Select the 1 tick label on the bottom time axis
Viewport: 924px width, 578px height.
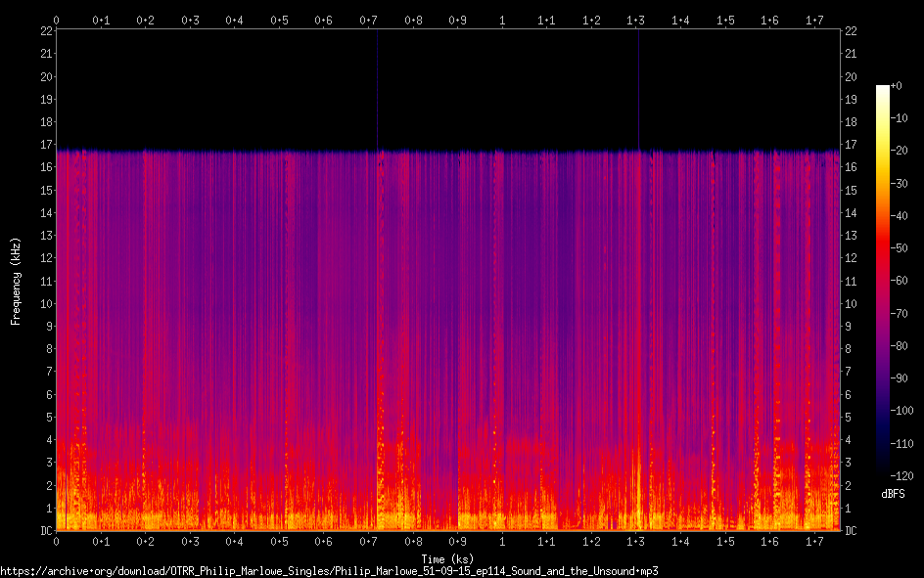click(502, 542)
